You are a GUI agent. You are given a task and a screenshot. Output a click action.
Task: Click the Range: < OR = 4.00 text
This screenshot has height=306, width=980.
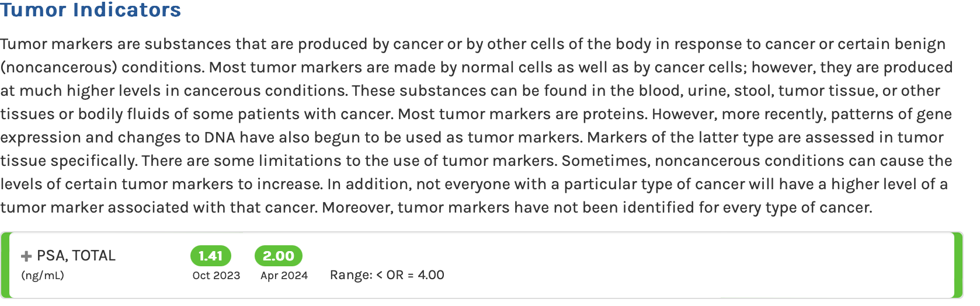[387, 275]
